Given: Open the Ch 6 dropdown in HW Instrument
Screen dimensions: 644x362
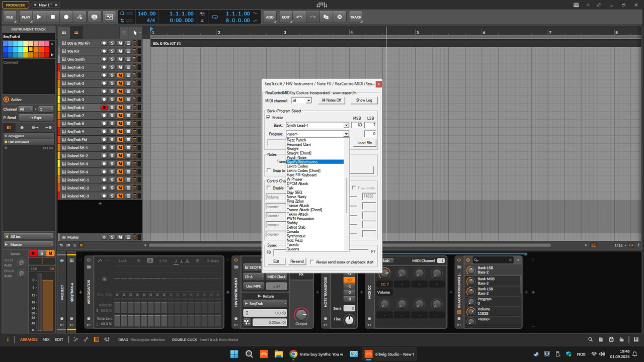Looking at the screenshot, I should (254, 277).
